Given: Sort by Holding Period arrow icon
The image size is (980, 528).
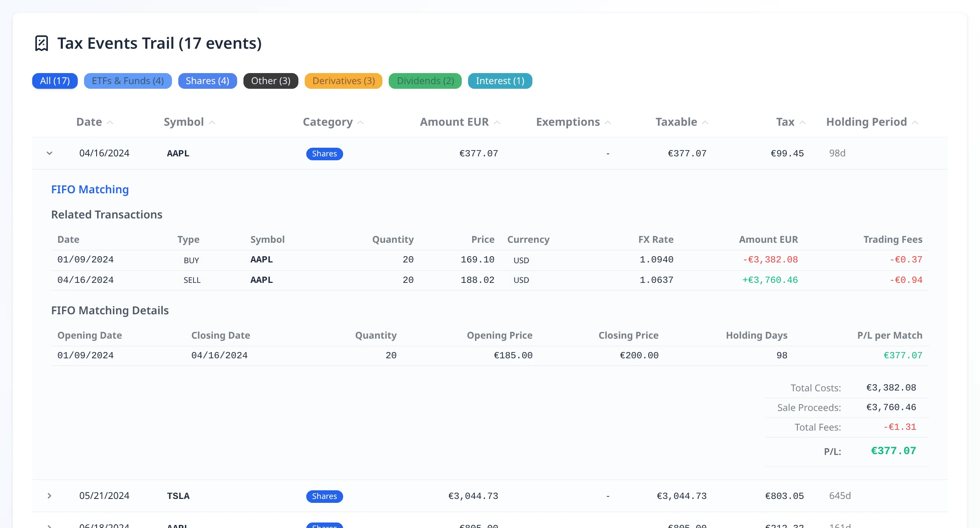Looking at the screenshot, I should coord(915,123).
